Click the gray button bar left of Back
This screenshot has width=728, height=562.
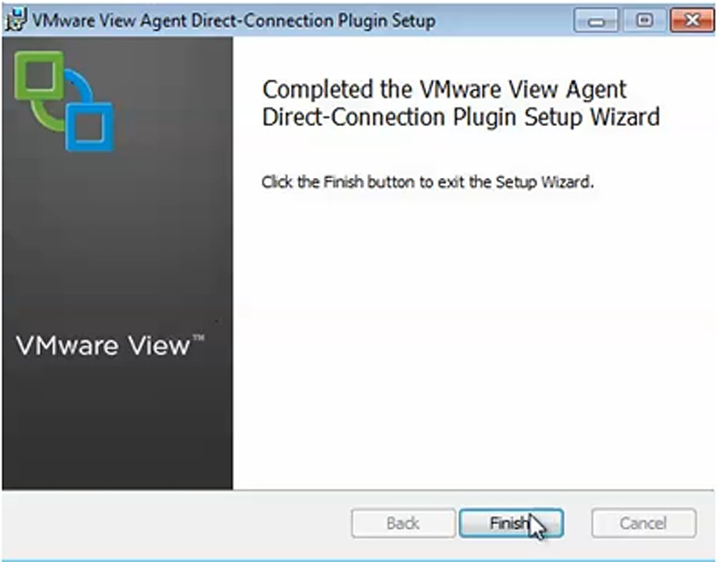point(176,523)
